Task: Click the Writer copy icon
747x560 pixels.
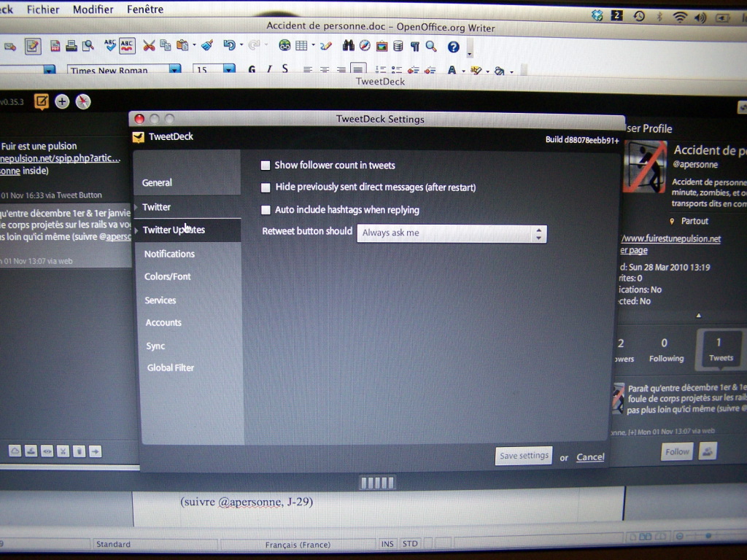Action: click(x=166, y=45)
